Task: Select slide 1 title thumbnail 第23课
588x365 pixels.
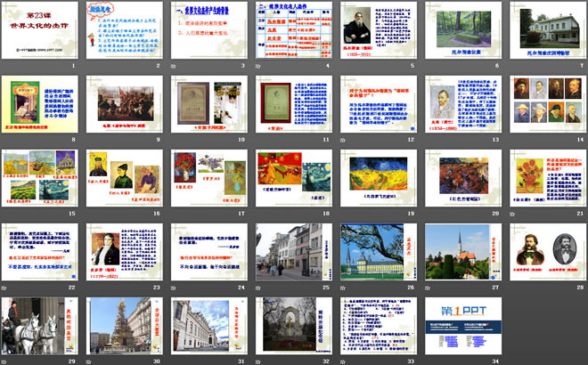Action: click(40, 30)
